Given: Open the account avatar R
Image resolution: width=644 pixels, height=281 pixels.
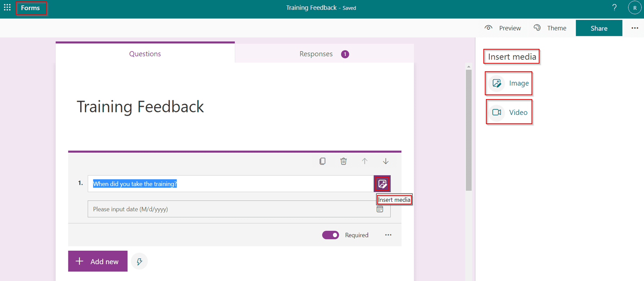Looking at the screenshot, I should [635, 8].
